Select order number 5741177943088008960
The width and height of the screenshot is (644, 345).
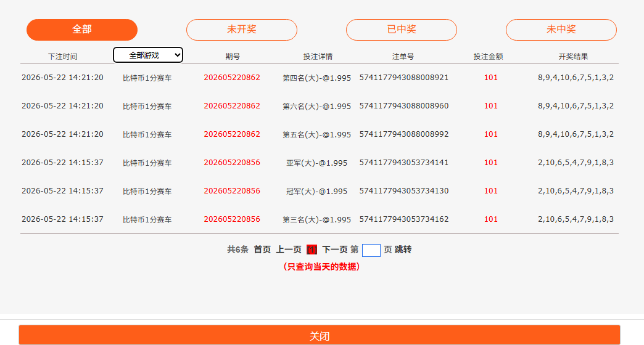403,106
